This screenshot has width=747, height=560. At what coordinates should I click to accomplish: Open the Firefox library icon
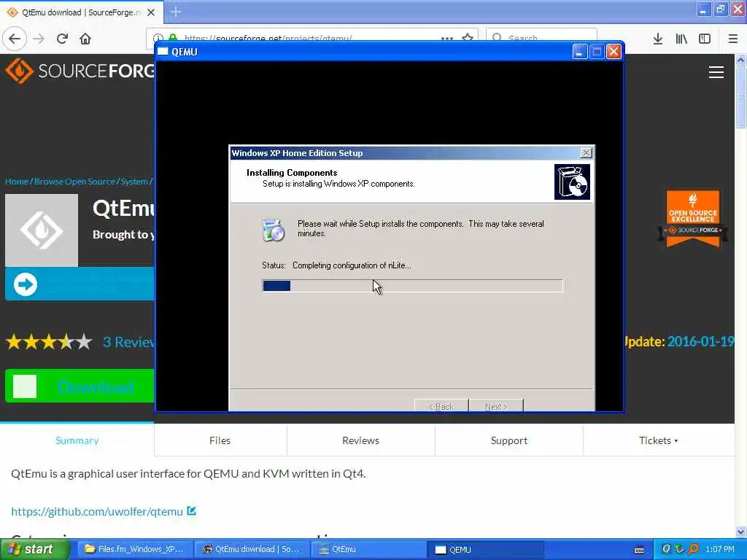(x=681, y=39)
